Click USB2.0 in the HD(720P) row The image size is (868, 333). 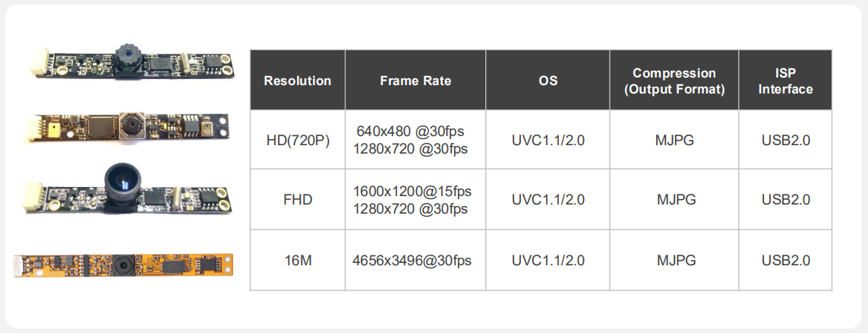(x=785, y=140)
